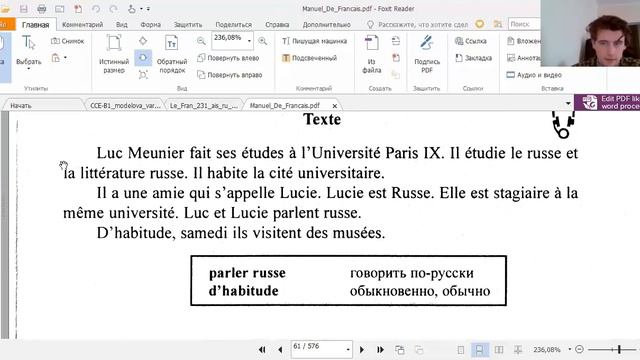Click the zoom out magnifier in ribbon
This screenshot has width=640, height=360.
click(201, 41)
